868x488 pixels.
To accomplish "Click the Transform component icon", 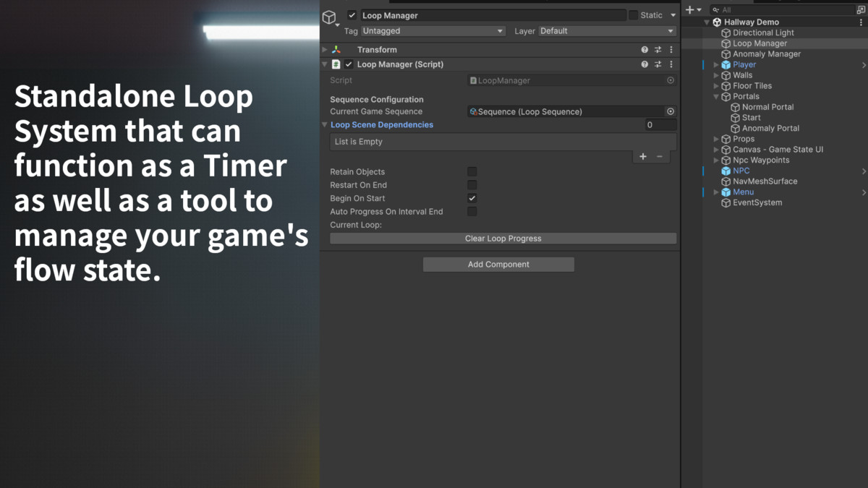I will 336,50.
